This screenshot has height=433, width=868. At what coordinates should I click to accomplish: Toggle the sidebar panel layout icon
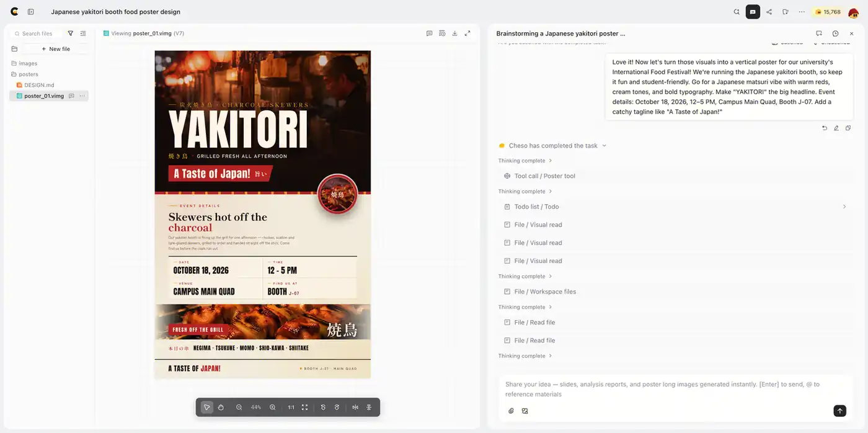tap(31, 12)
